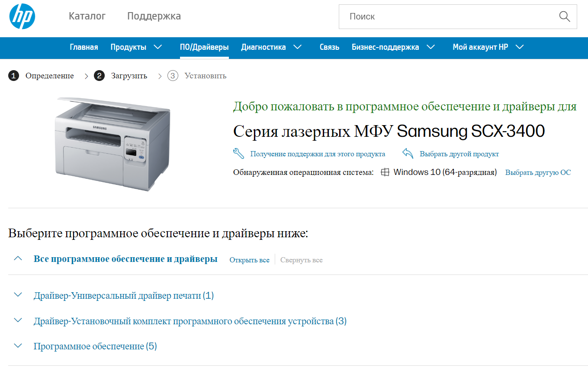Click the Поиск search input field
This screenshot has width=588, height=368.
click(458, 16)
